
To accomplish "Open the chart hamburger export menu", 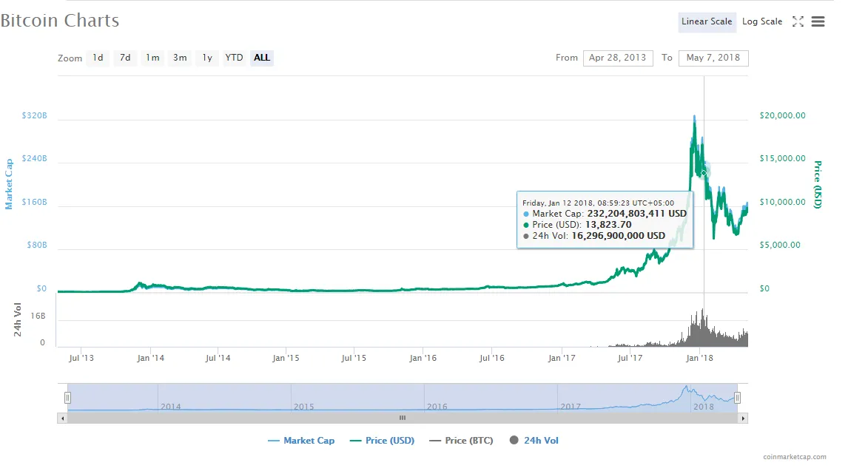I will point(818,21).
